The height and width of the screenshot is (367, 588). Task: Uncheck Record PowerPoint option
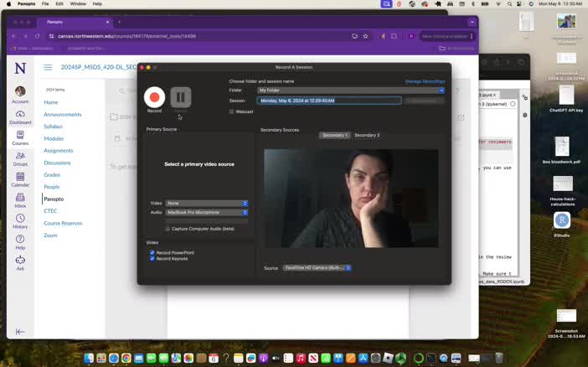(152, 252)
